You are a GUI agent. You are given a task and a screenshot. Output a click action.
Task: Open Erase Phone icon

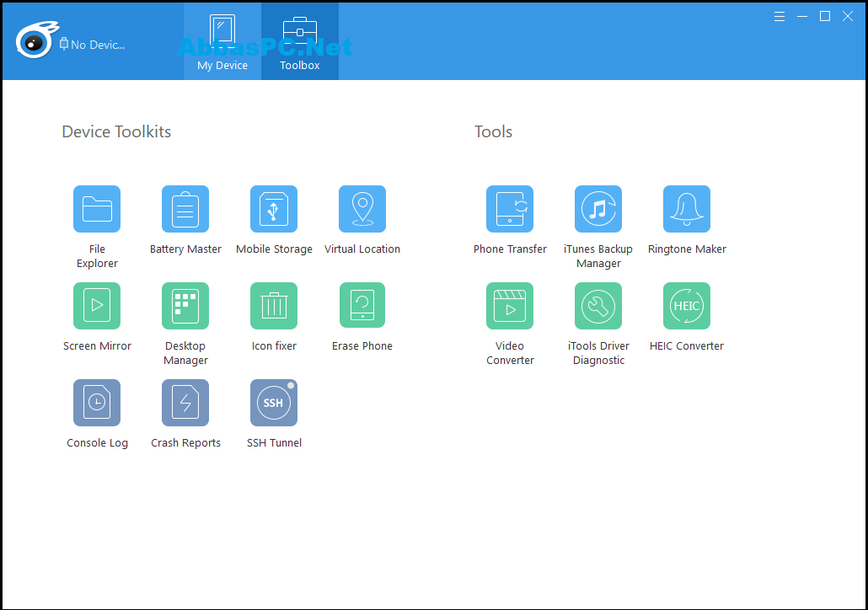(362, 306)
